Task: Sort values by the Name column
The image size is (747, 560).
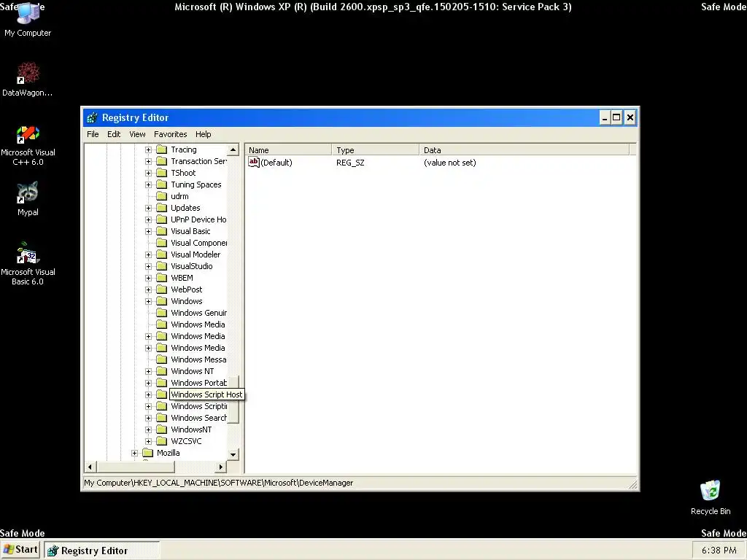Action: click(x=288, y=150)
